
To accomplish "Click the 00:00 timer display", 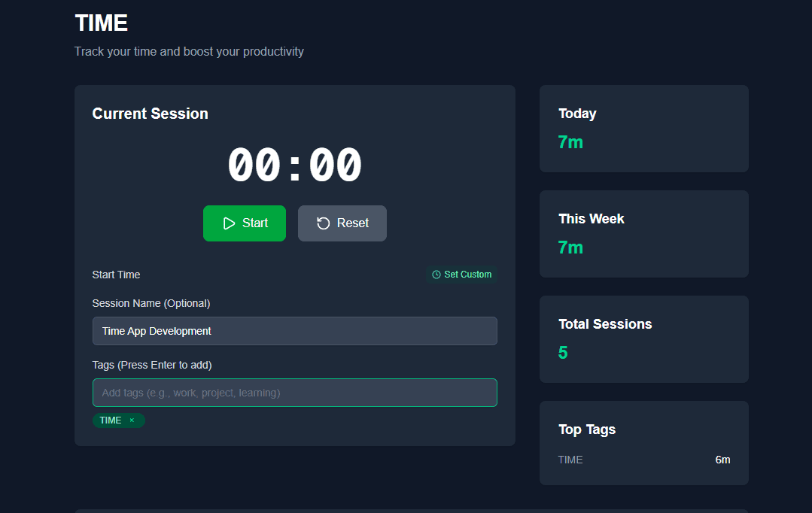I will (294, 165).
